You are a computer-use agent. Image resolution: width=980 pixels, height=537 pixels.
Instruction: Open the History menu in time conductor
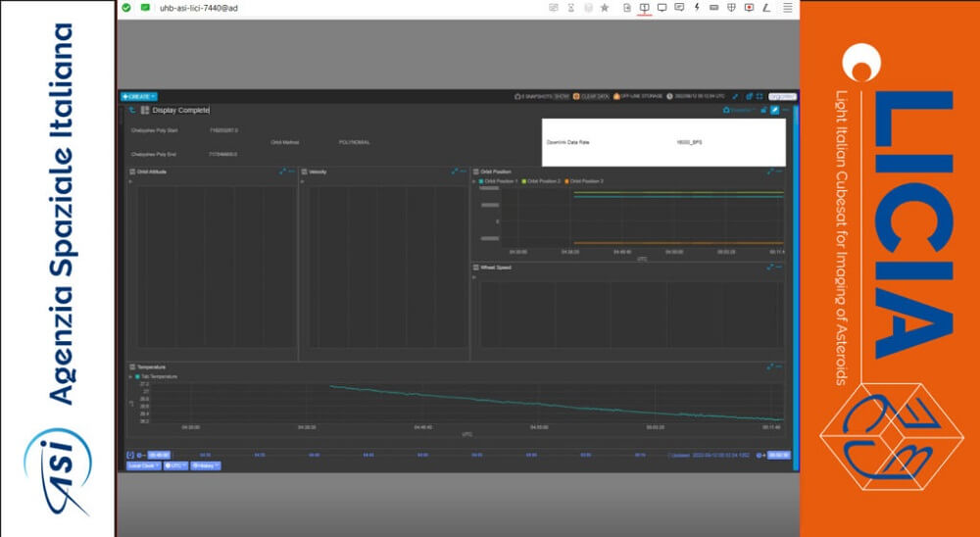pos(206,465)
